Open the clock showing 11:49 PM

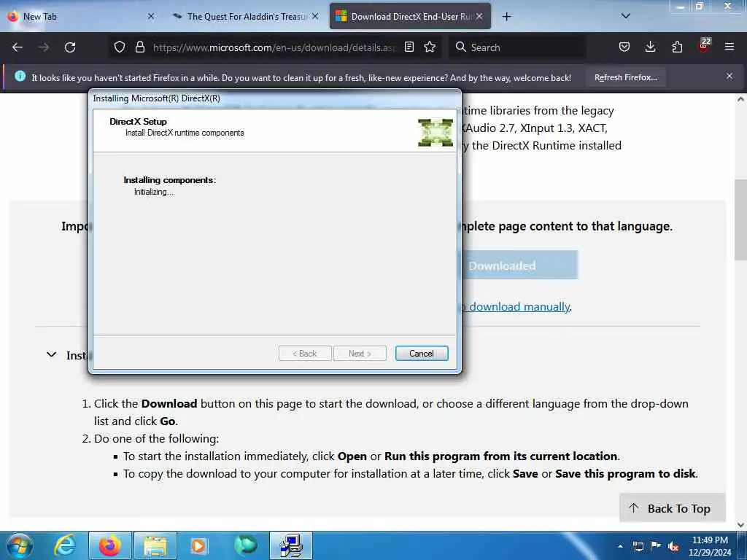point(710,546)
